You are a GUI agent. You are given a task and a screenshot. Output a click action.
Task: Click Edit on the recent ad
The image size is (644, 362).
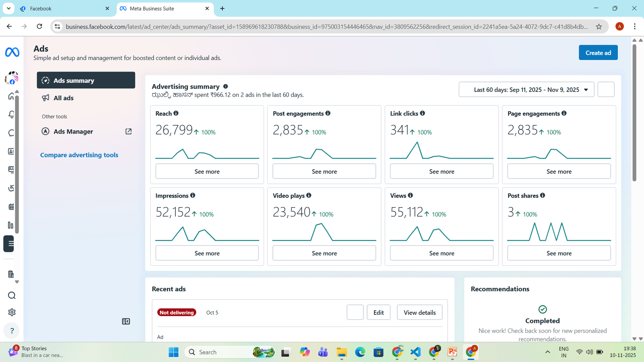tap(378, 313)
